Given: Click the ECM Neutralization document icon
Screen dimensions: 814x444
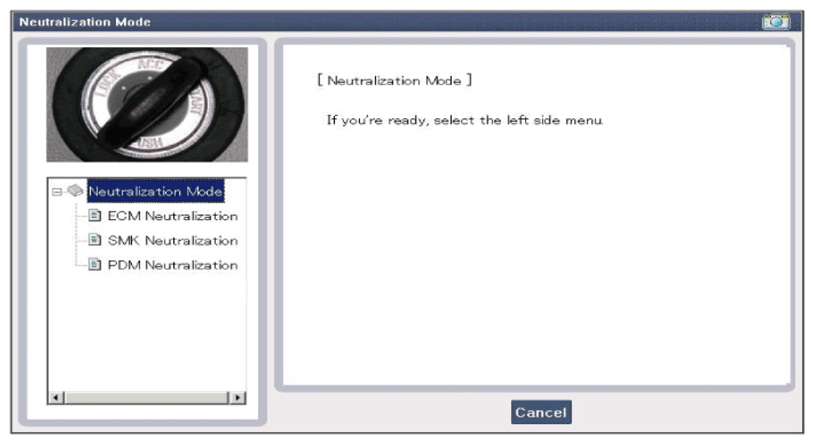Looking at the screenshot, I should pos(94,216).
